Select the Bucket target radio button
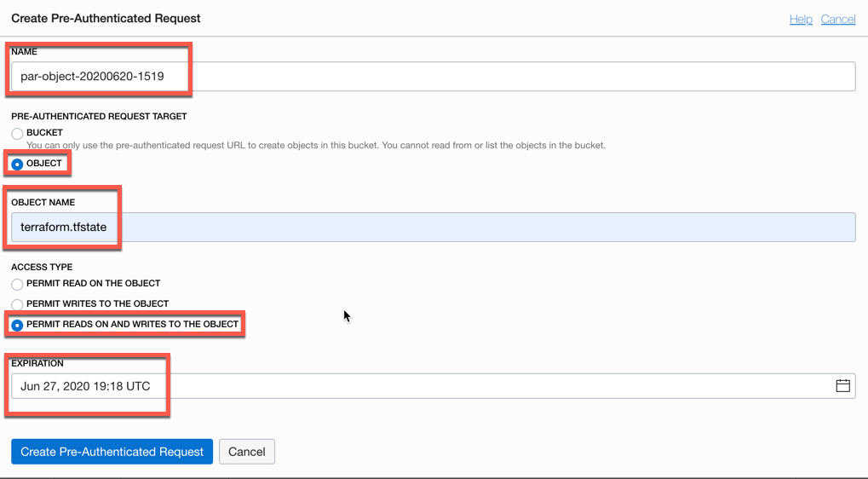 (x=17, y=134)
